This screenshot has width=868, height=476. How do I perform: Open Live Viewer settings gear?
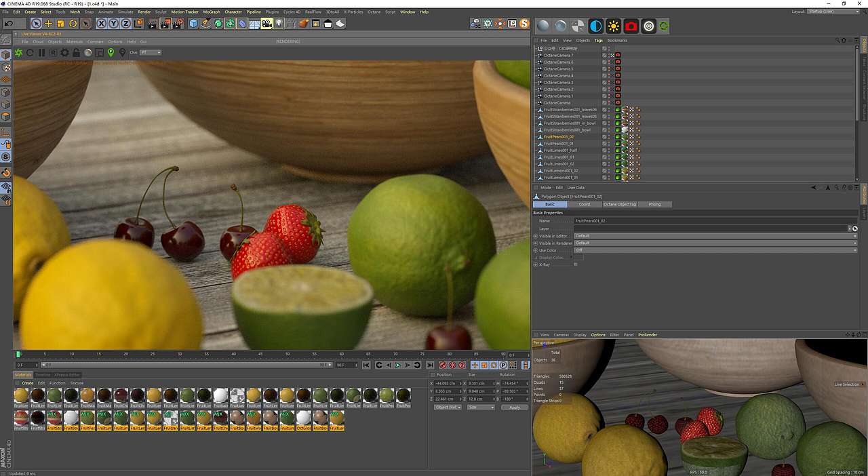pos(64,53)
